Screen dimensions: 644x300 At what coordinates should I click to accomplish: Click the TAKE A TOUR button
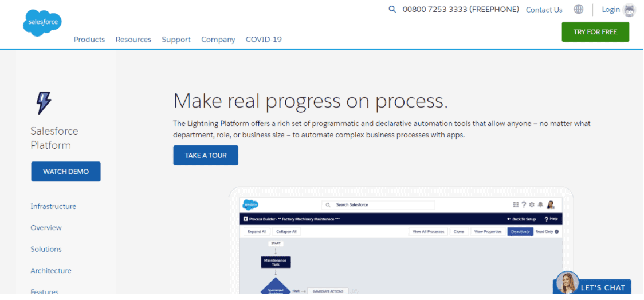pos(206,156)
